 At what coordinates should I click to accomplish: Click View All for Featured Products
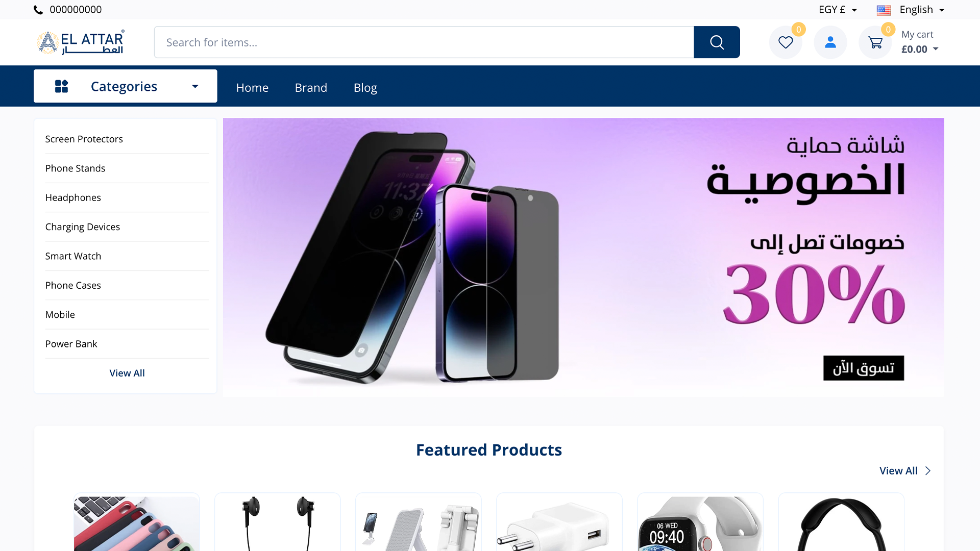click(x=905, y=471)
